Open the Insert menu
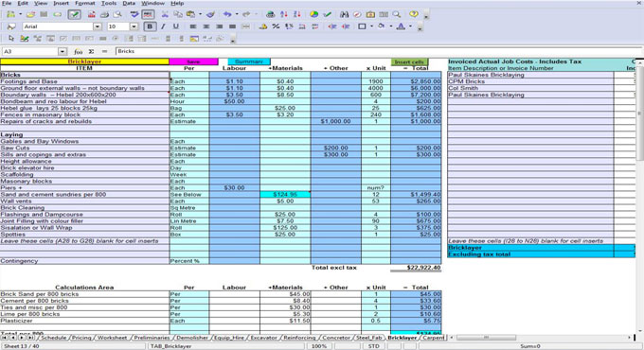 coord(62,3)
